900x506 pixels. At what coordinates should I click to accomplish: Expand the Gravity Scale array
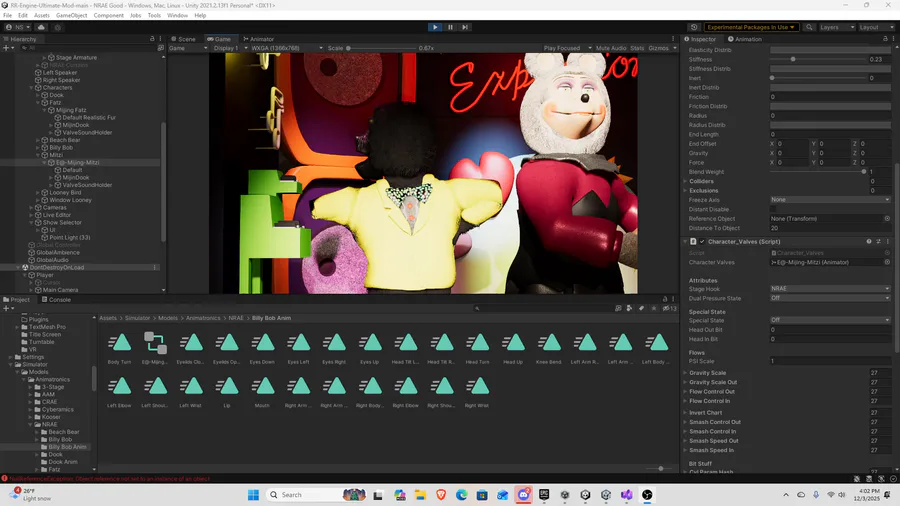(685, 373)
